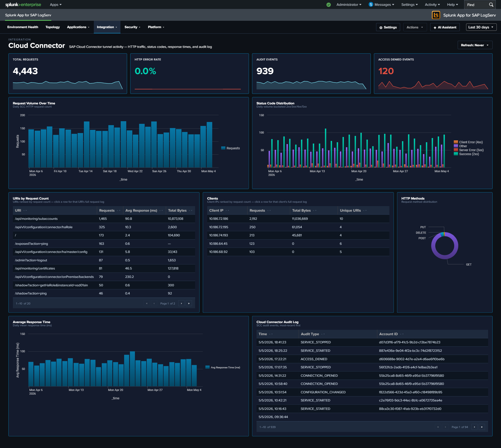Go to previous page of URIs table
501x448 pixels.
coord(154,303)
